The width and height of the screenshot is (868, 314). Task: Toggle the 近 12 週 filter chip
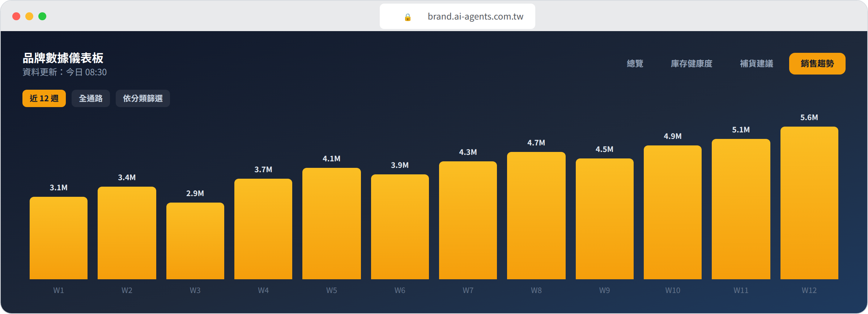point(44,98)
